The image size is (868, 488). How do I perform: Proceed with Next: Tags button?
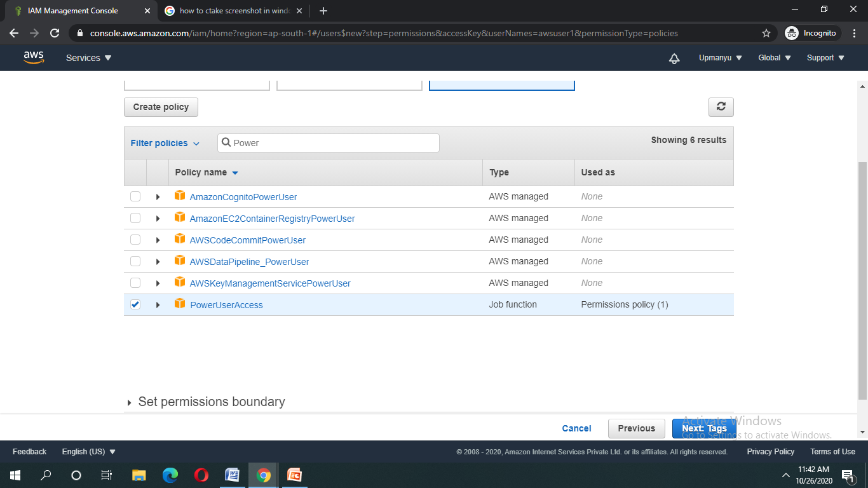tap(704, 428)
